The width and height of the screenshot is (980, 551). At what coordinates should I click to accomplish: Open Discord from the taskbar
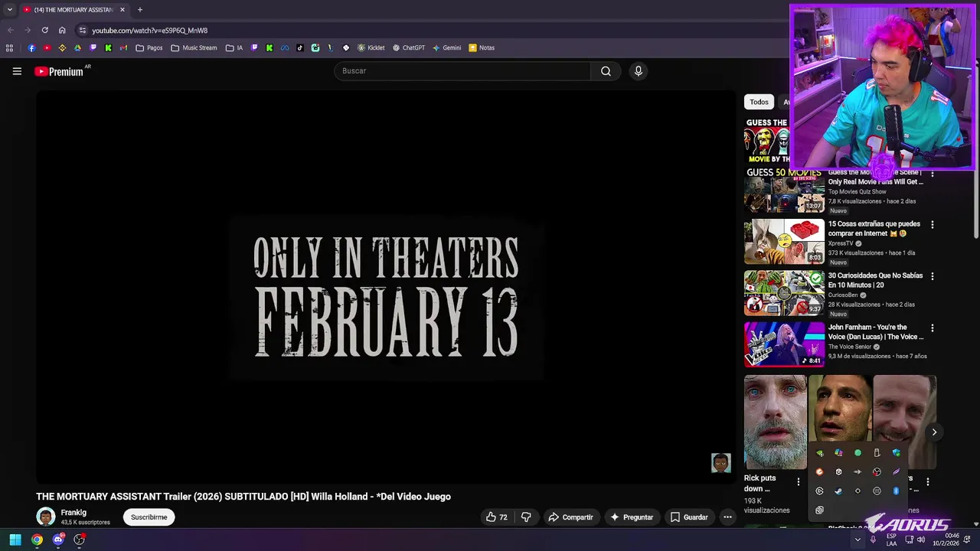pos(58,540)
